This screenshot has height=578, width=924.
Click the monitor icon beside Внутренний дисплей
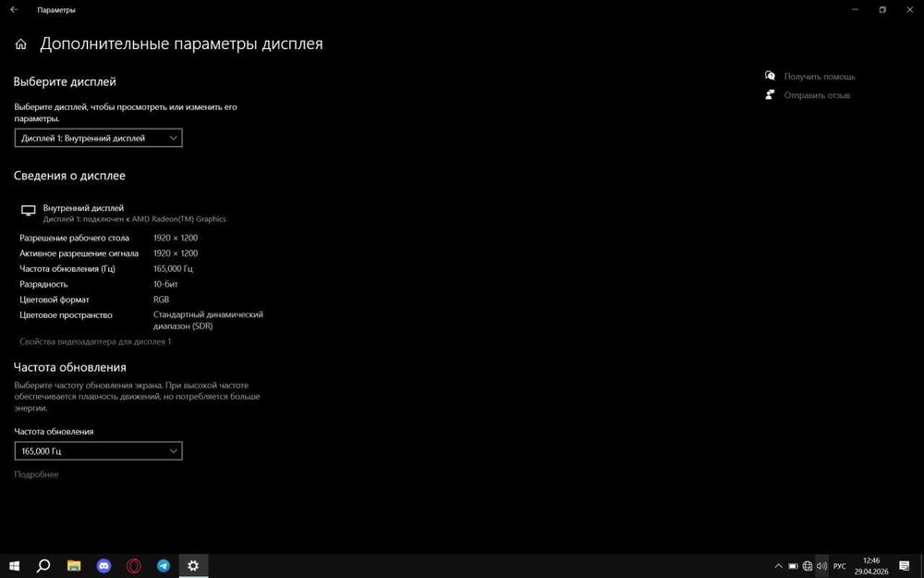click(x=29, y=210)
